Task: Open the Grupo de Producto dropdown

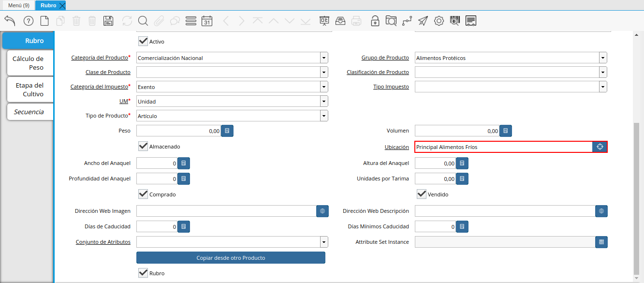Action: tap(603, 58)
